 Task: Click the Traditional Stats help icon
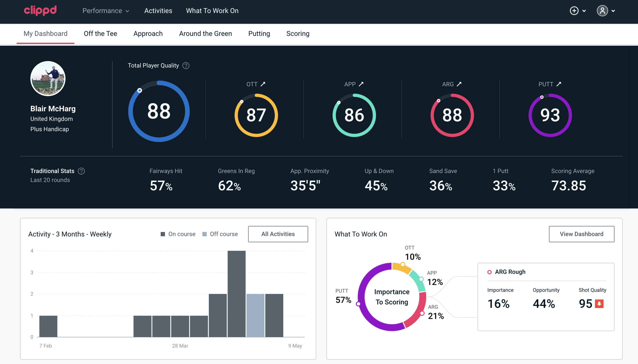click(x=81, y=171)
